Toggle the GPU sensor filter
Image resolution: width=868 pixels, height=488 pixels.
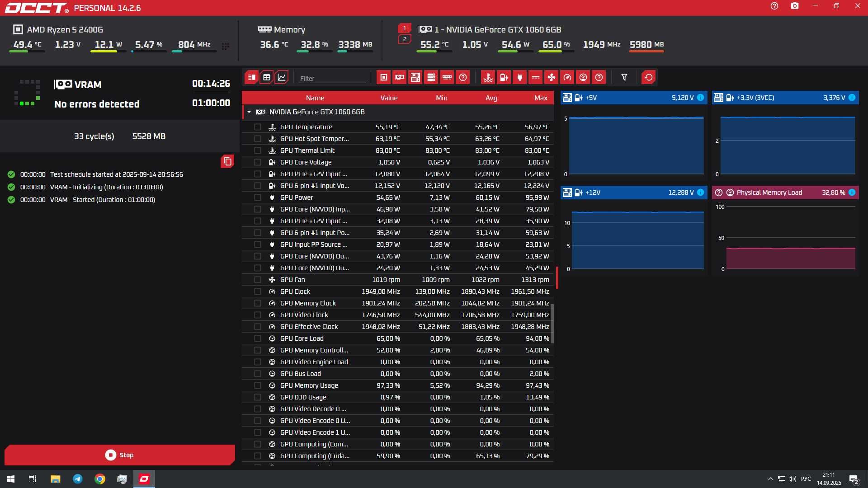click(x=400, y=77)
